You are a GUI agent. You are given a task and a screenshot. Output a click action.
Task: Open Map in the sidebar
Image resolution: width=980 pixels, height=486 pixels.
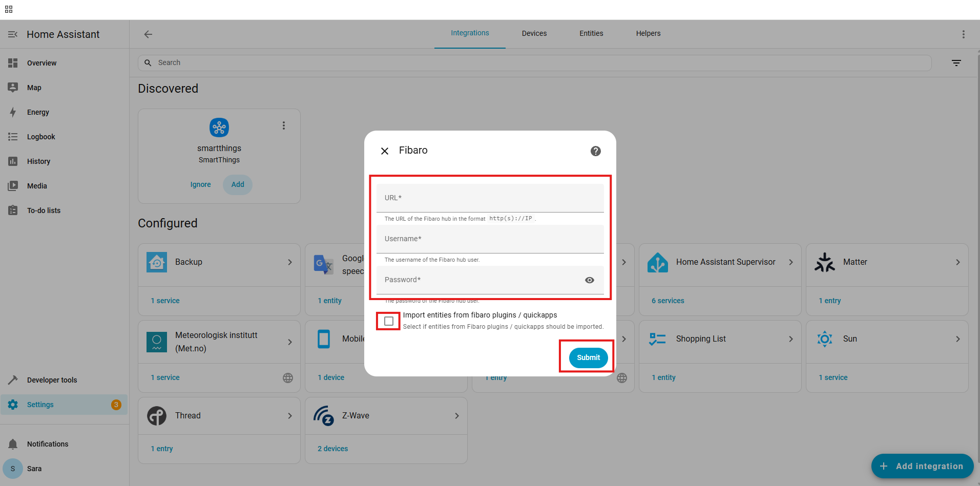click(x=65, y=88)
